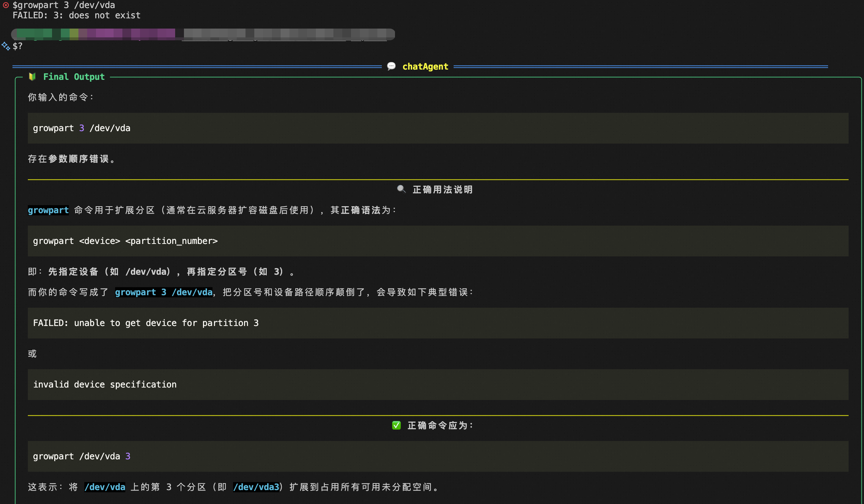Click the red error circle icon
The image size is (864, 504).
click(6, 5)
